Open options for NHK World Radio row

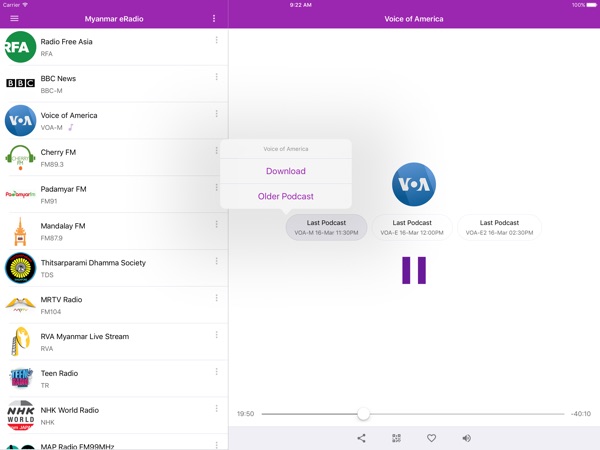point(217,408)
